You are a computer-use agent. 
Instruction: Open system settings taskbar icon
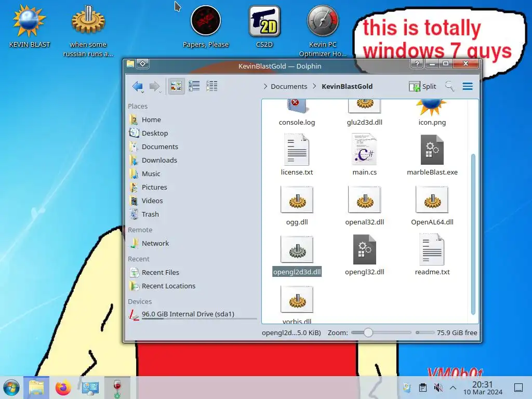pos(90,388)
